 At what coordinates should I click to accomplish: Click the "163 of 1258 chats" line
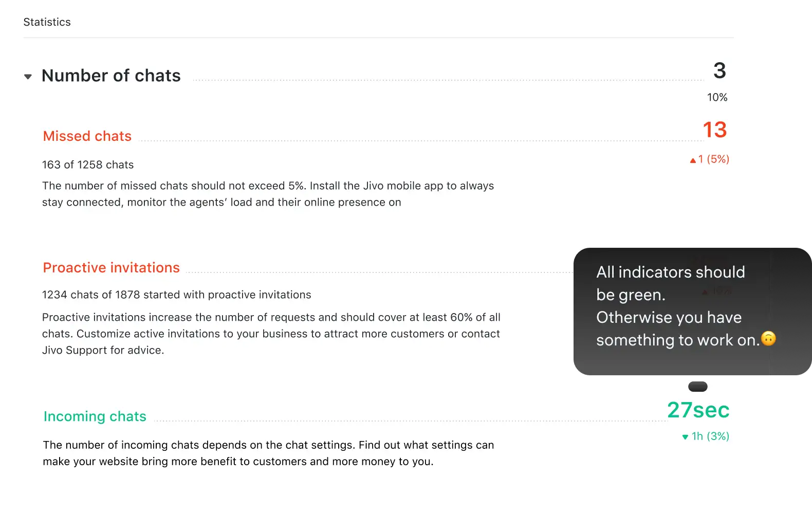[x=88, y=165]
